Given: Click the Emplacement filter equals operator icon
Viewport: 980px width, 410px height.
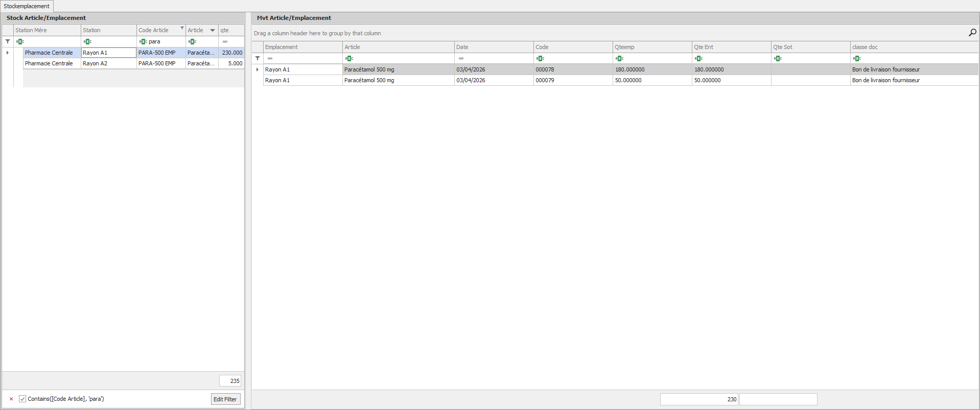Looking at the screenshot, I should [270, 59].
